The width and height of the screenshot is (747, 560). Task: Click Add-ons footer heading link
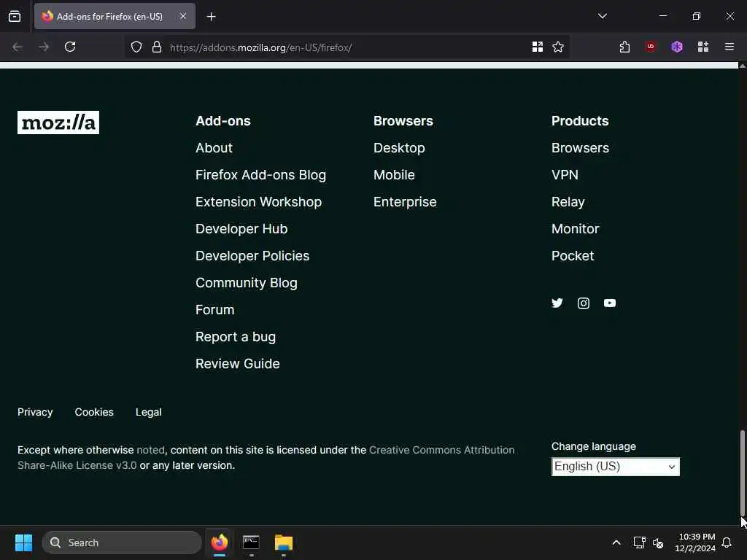pos(223,121)
